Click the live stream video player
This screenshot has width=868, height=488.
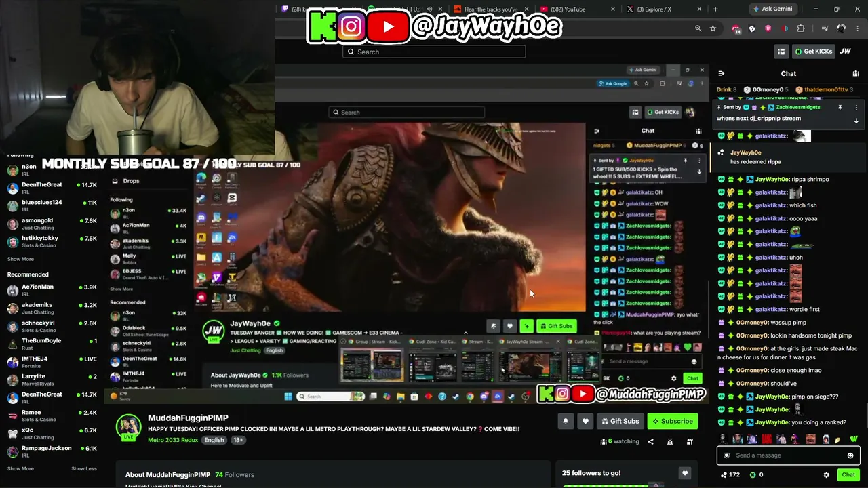point(407,234)
